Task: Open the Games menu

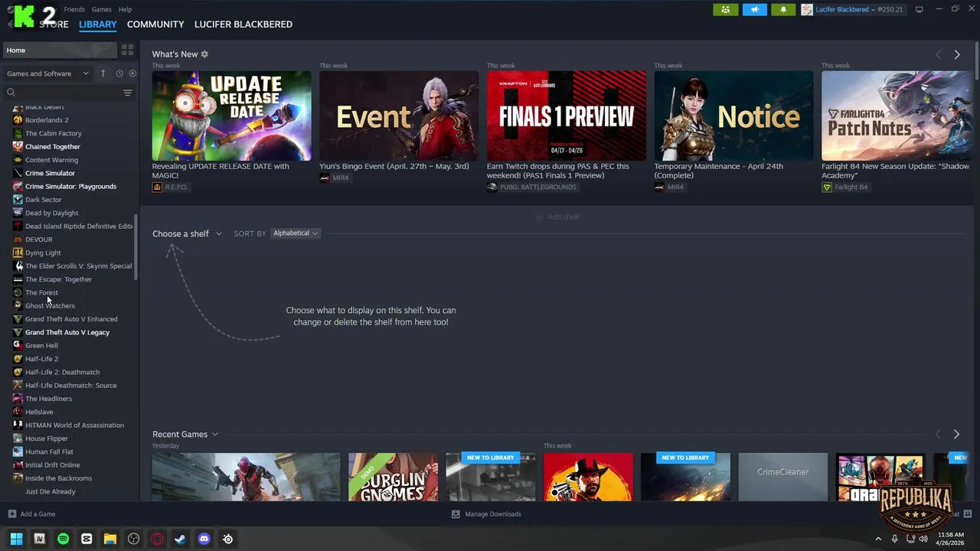Action: click(101, 9)
